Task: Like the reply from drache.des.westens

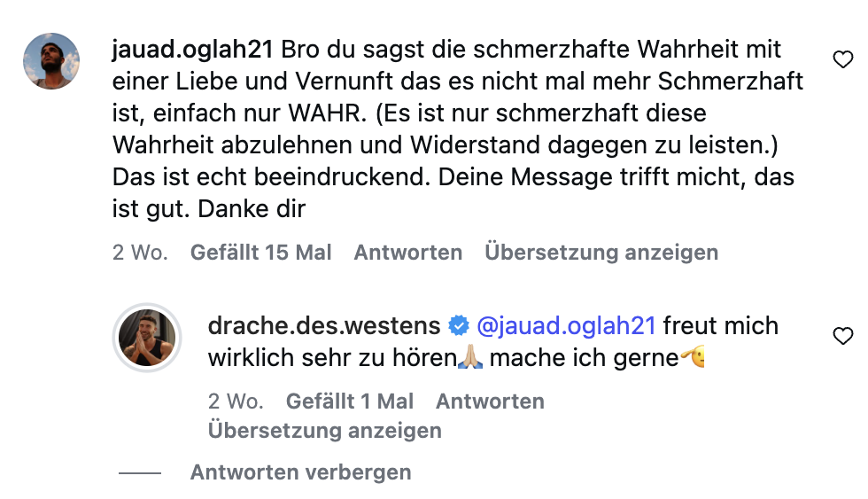Action: pyautogui.click(x=843, y=336)
